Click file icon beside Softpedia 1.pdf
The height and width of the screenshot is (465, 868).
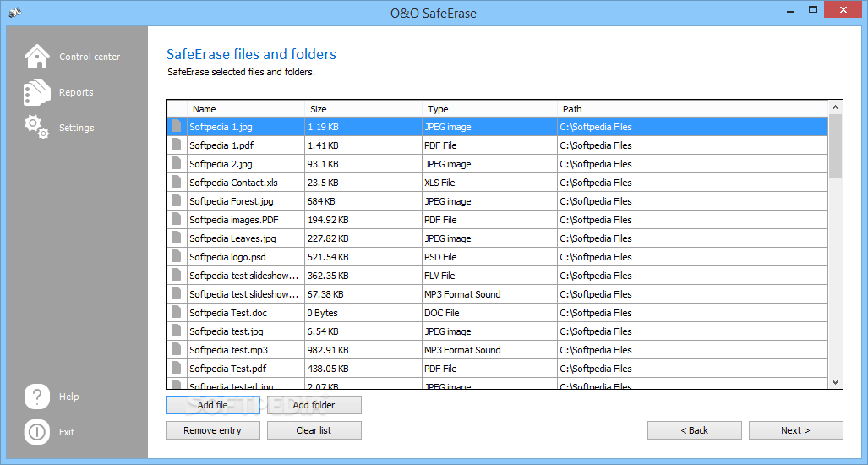point(176,145)
